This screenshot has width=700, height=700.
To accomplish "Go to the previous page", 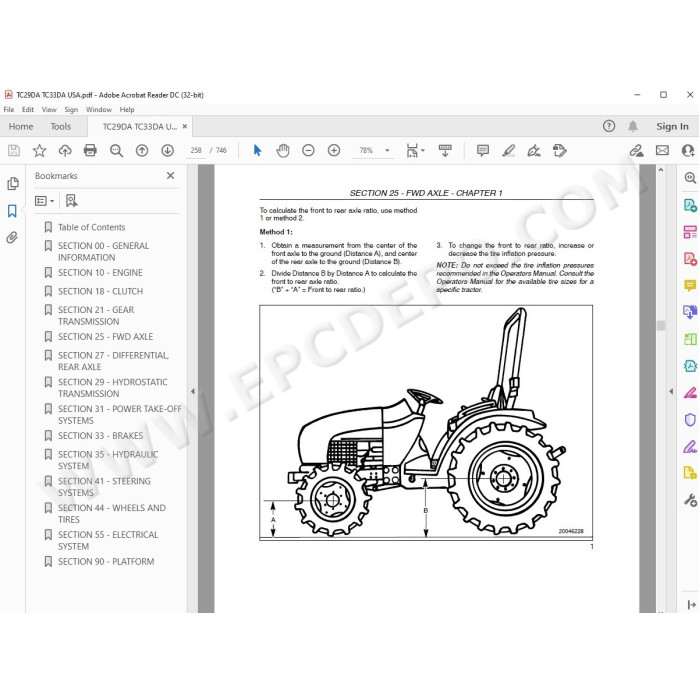I will [142, 150].
